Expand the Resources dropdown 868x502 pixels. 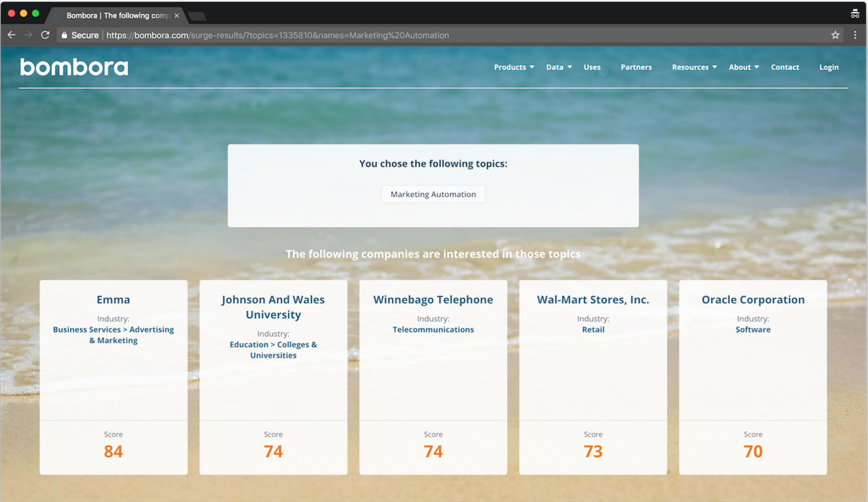[x=691, y=67]
